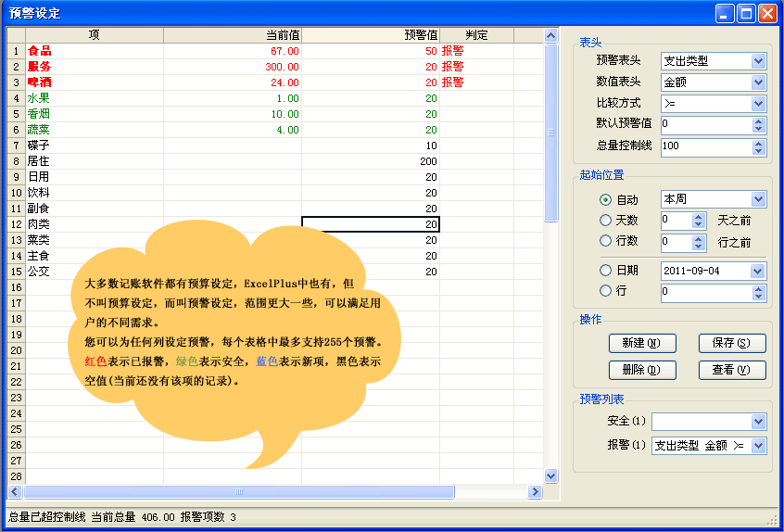Select the 天数 radio option
784x532 pixels.
tap(605, 220)
